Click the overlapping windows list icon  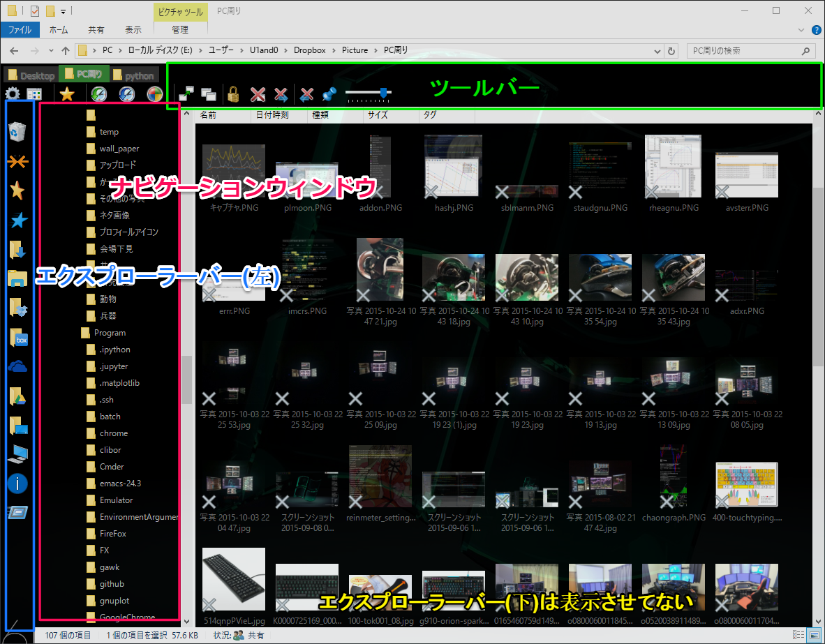pyautogui.click(x=209, y=95)
